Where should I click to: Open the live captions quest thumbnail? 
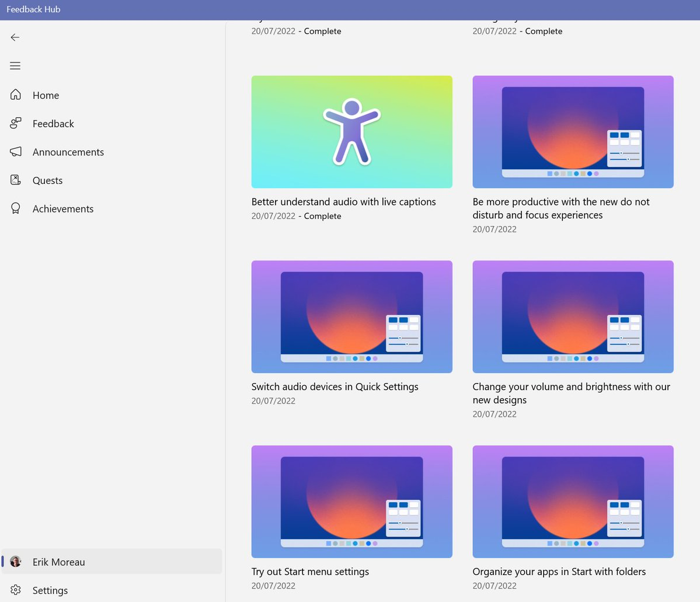pyautogui.click(x=351, y=132)
